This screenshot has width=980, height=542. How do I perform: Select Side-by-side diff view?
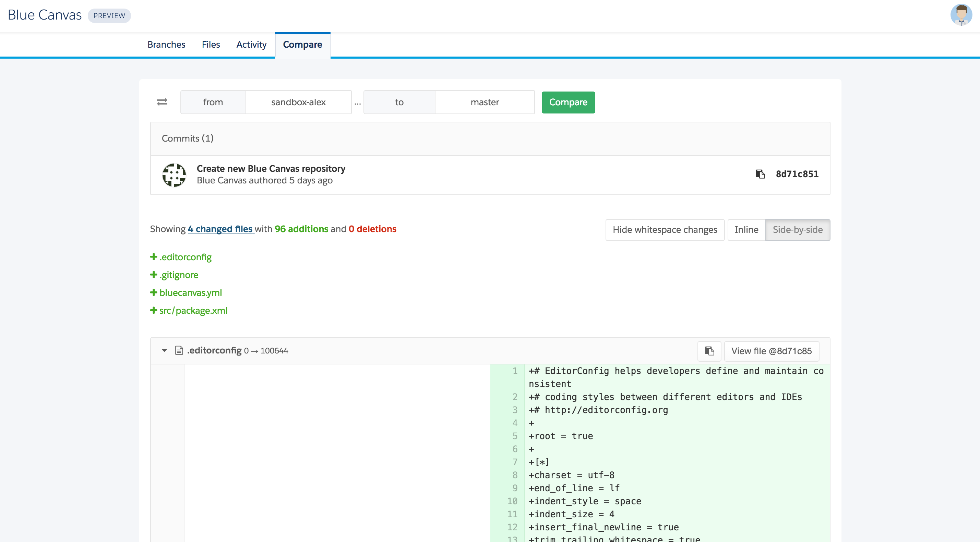tap(797, 230)
